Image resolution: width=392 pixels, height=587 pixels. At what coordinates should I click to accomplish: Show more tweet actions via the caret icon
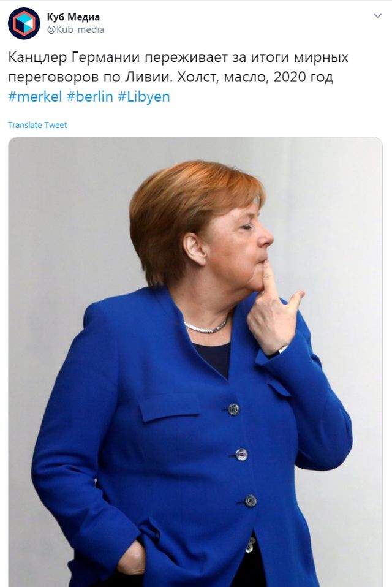378,16
